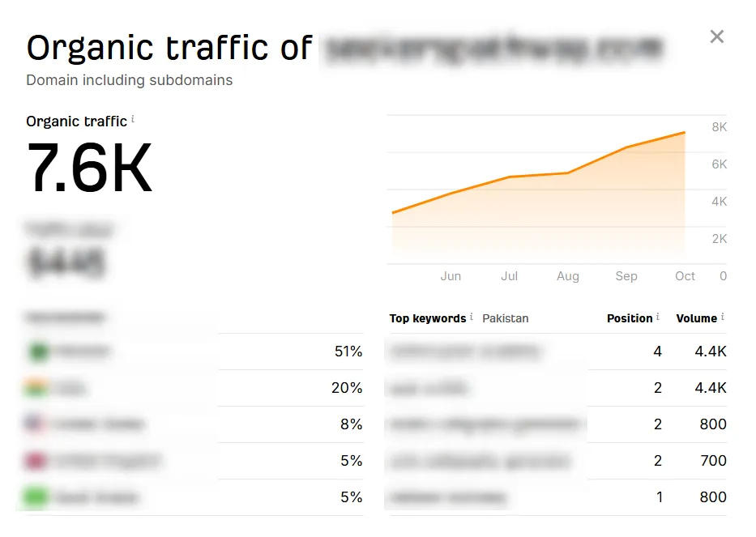Click the Jul label on the chart axis

(x=509, y=276)
